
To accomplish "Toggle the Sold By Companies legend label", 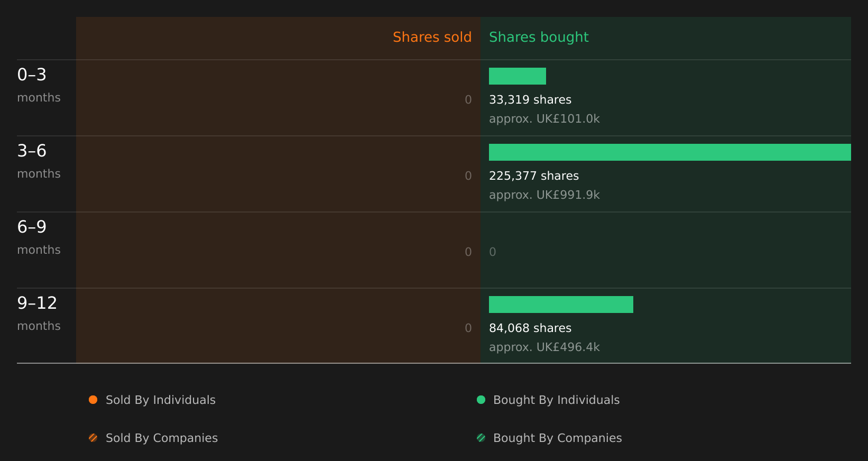I will [162, 438].
